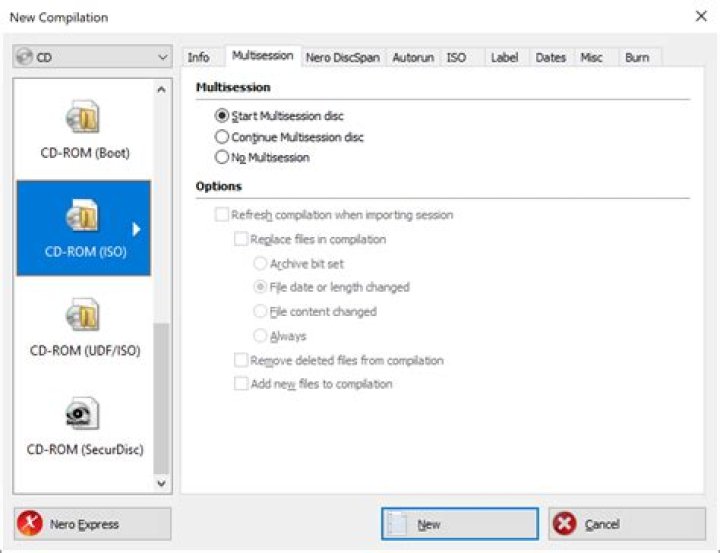The width and height of the screenshot is (720, 553).
Task: Select Continue Multisession disc option
Action: (x=222, y=137)
